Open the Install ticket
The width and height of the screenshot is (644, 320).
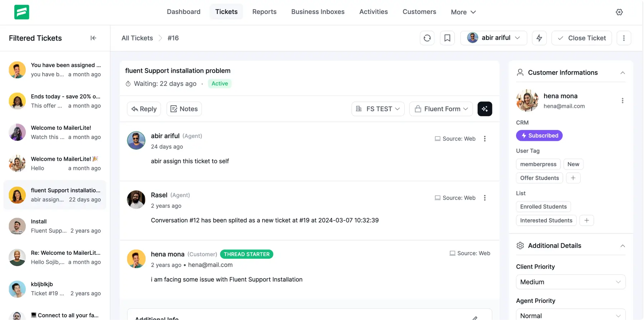point(55,226)
